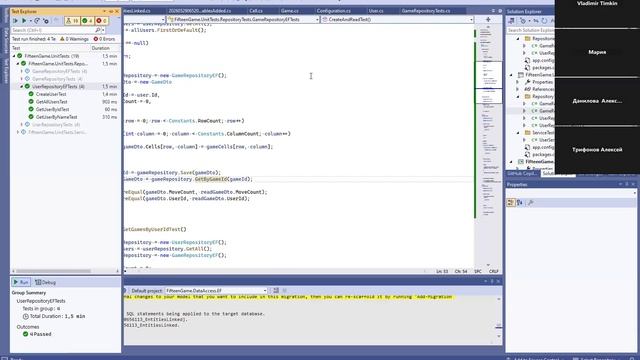640x360 pixels.
Task: Click the Run test play icon
Action: [x=24, y=20]
